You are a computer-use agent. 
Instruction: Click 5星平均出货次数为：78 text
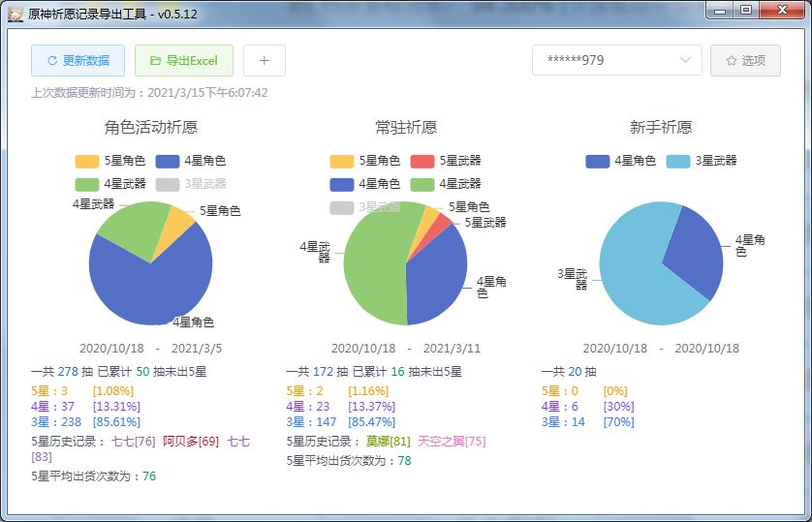[349, 460]
